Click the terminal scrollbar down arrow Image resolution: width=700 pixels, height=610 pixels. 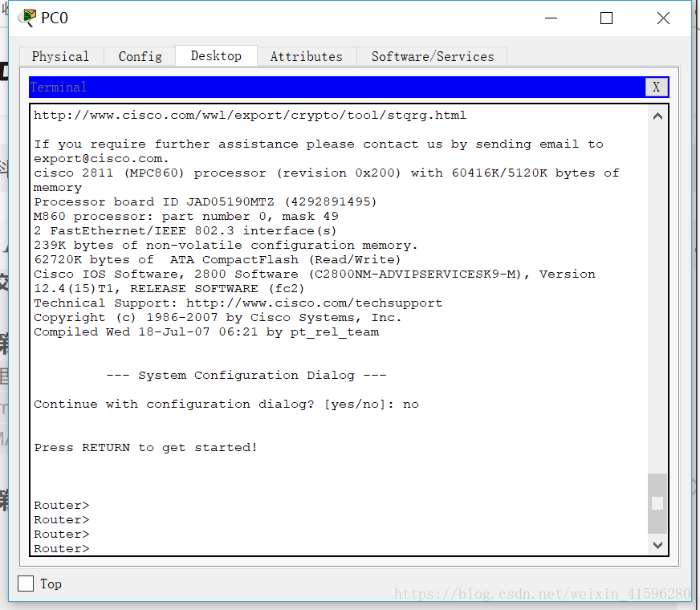(657, 545)
